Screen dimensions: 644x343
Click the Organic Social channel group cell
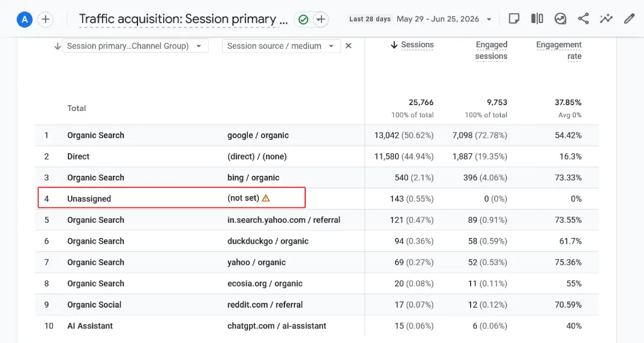point(94,305)
